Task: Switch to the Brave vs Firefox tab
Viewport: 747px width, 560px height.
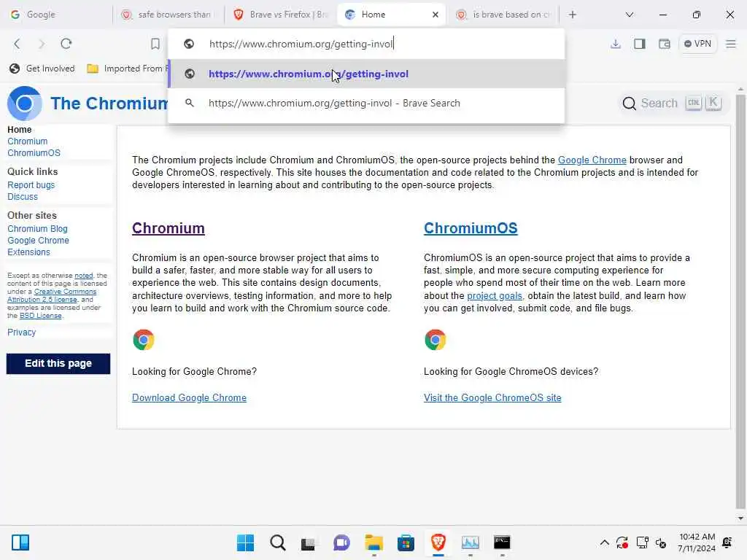Action: tap(280, 15)
